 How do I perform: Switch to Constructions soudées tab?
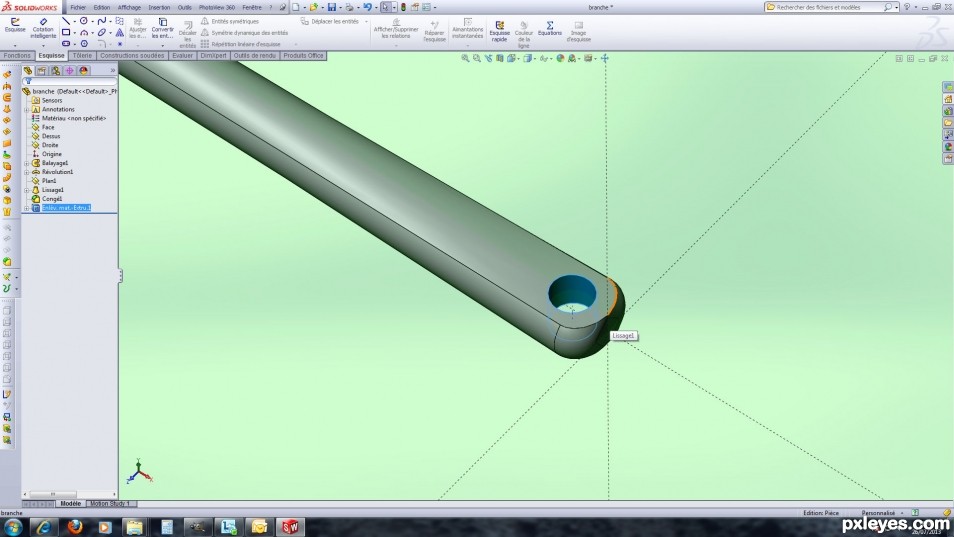click(132, 55)
